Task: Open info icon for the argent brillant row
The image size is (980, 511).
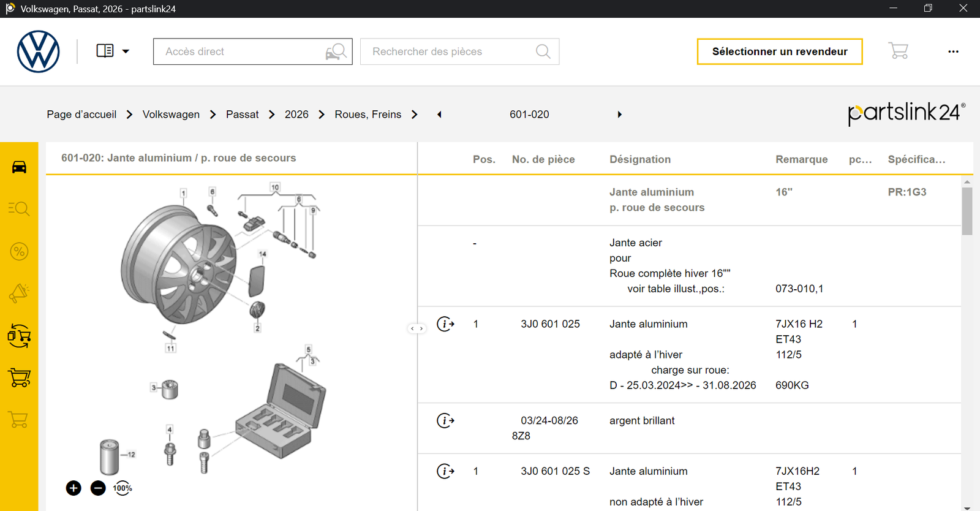Action: [x=445, y=420]
